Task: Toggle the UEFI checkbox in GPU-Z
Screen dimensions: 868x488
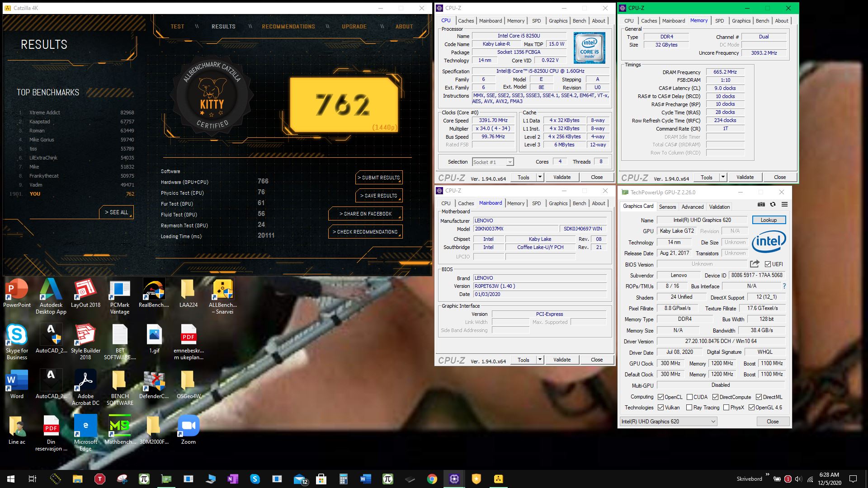Action: click(768, 264)
